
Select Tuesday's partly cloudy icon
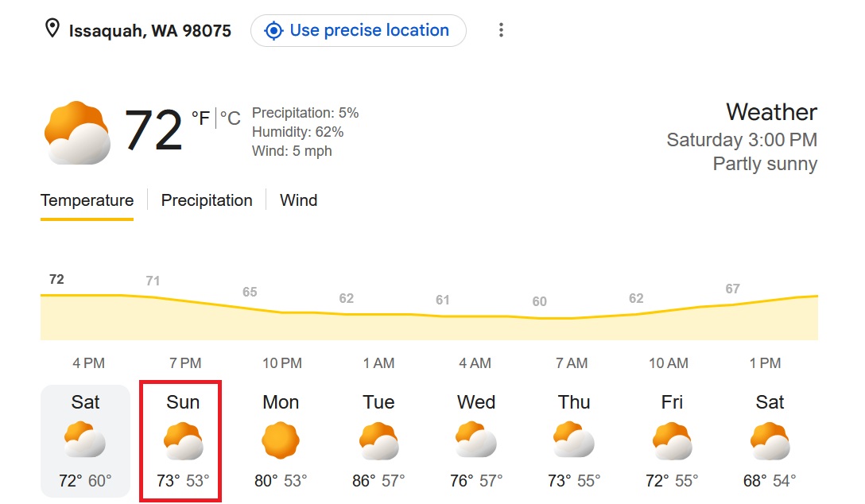(x=379, y=440)
